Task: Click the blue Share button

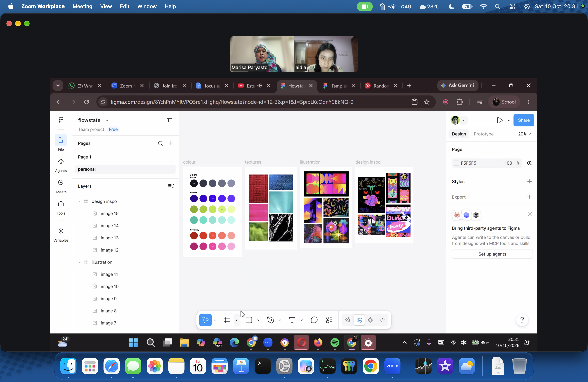Action: click(x=524, y=120)
